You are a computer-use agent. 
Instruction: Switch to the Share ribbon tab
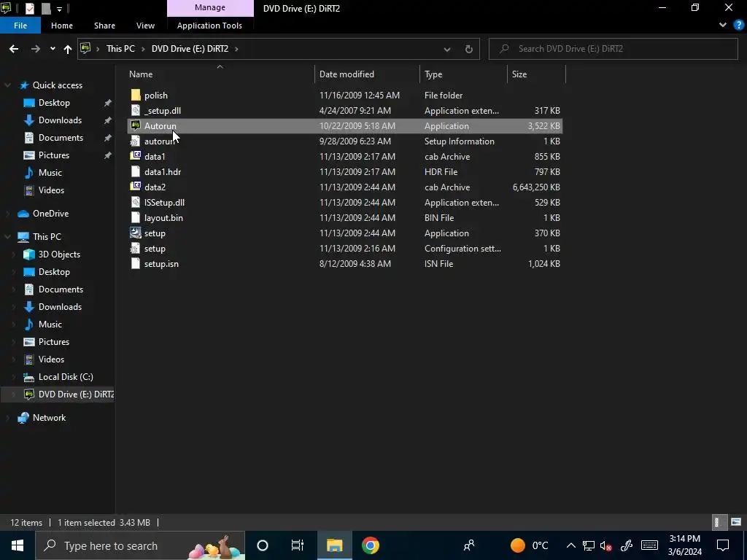pyautogui.click(x=104, y=26)
